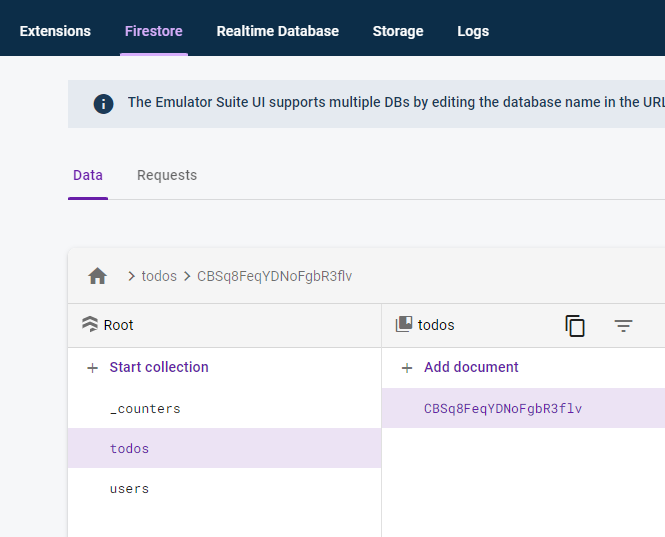Image resolution: width=665 pixels, height=537 pixels.
Task: Click the CBSq8FeqYDNoFgbR3flv breadcrumb
Action: [274, 276]
